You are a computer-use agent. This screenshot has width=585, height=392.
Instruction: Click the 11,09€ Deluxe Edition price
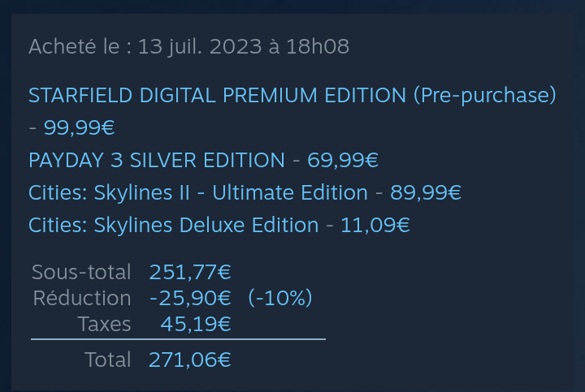[375, 225]
